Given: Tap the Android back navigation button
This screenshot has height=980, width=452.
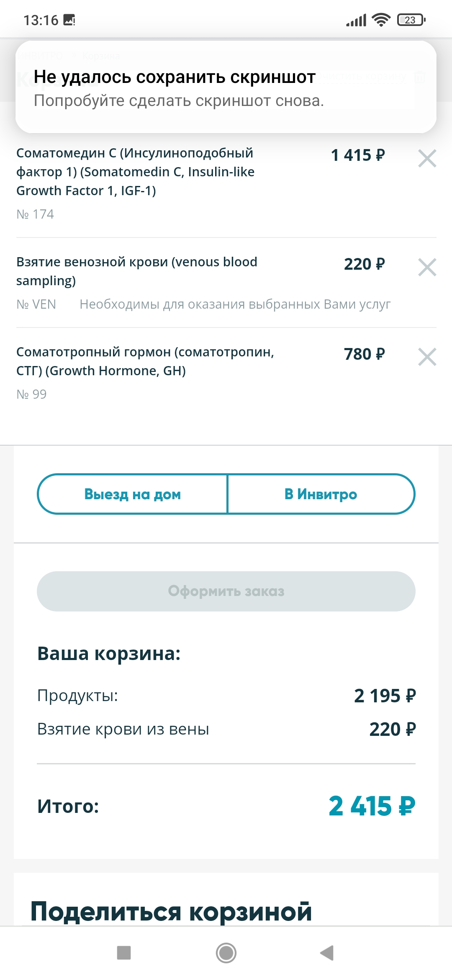Looking at the screenshot, I should point(327,953).
